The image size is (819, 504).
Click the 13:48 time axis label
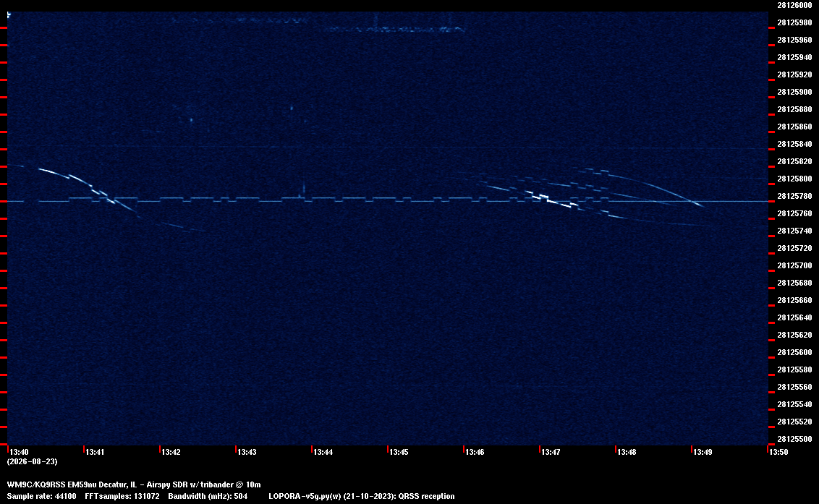click(x=627, y=452)
